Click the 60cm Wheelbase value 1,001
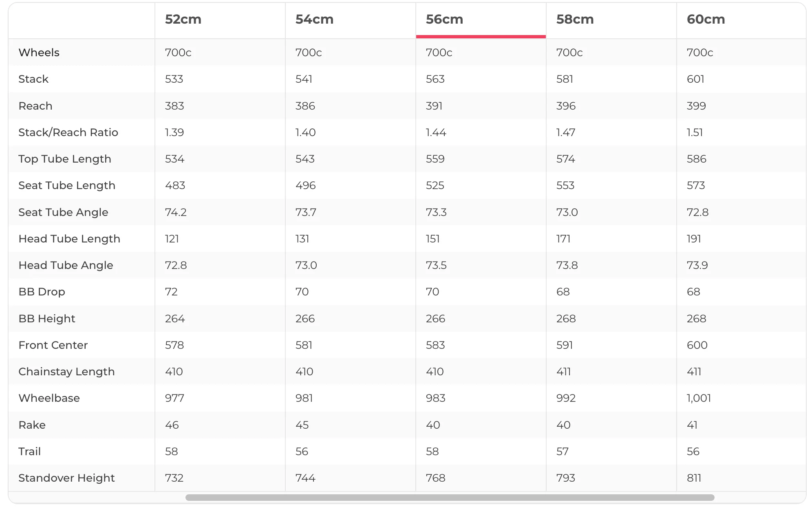The image size is (812, 511). coord(699,398)
